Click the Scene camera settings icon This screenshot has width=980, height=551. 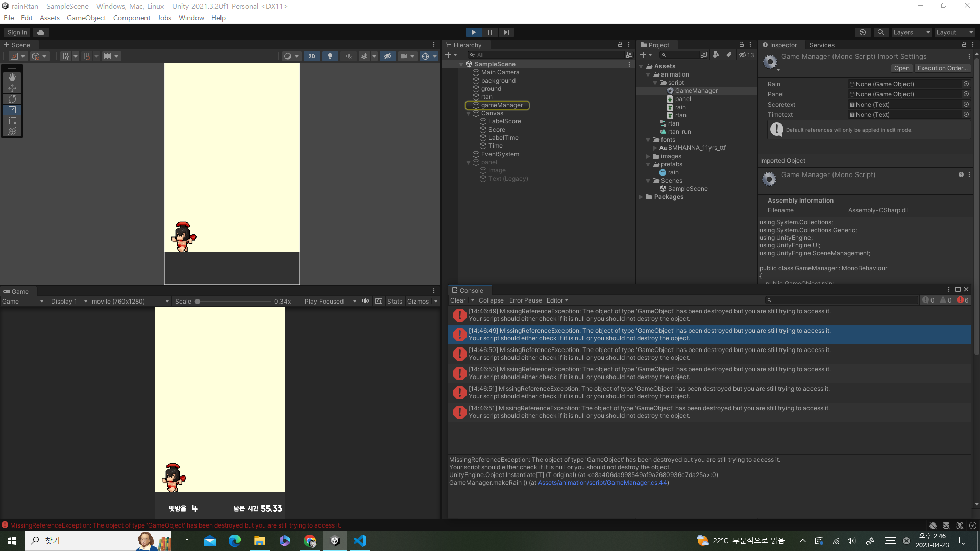click(406, 56)
